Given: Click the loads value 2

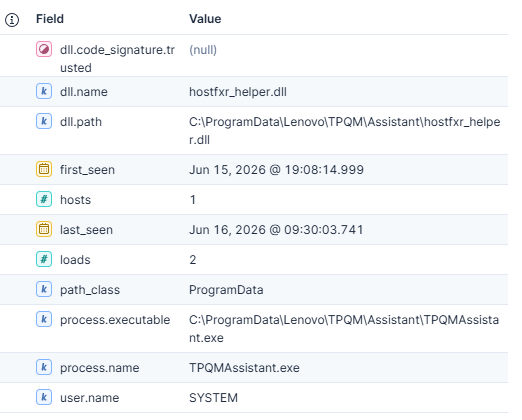Looking at the screenshot, I should [x=193, y=260].
